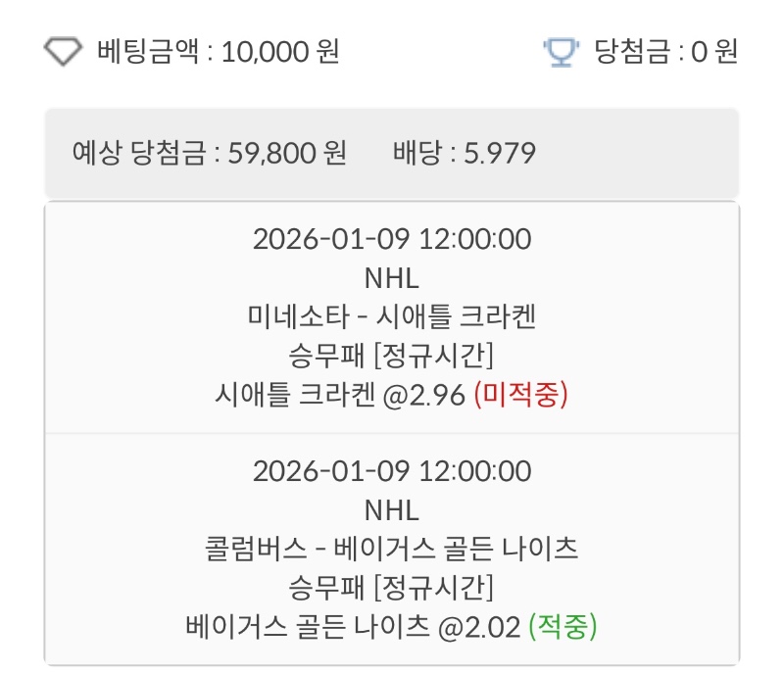Click the date above 콜럼버스 match
The width and height of the screenshot is (784, 673).
click(x=391, y=471)
